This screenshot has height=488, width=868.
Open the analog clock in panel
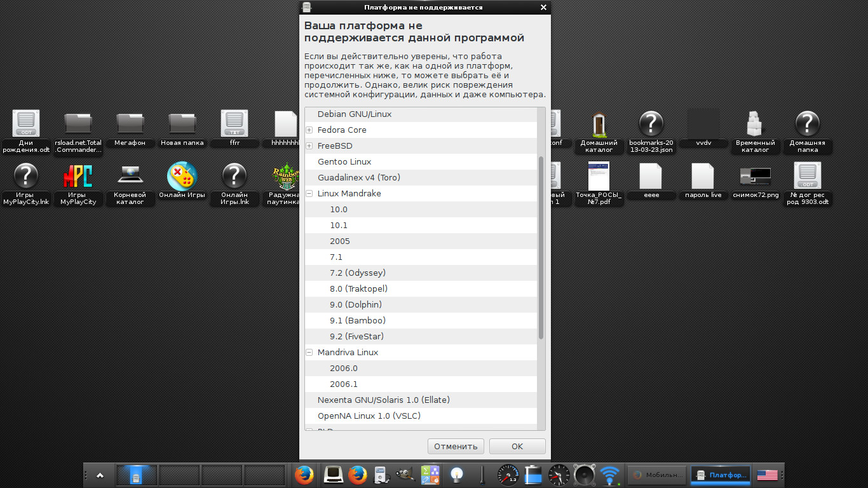(559, 475)
